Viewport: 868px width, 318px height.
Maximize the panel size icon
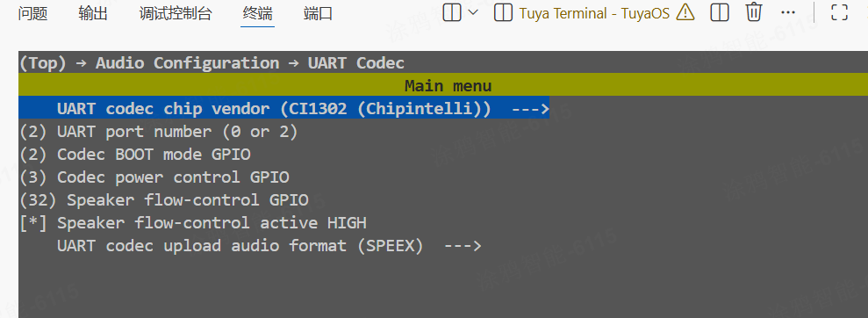(x=840, y=13)
